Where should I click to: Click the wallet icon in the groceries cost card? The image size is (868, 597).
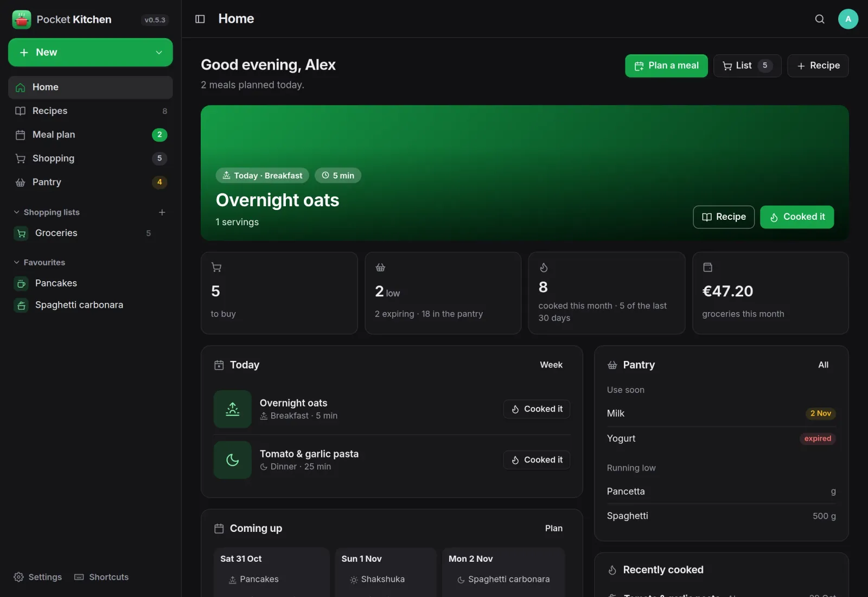707,267
